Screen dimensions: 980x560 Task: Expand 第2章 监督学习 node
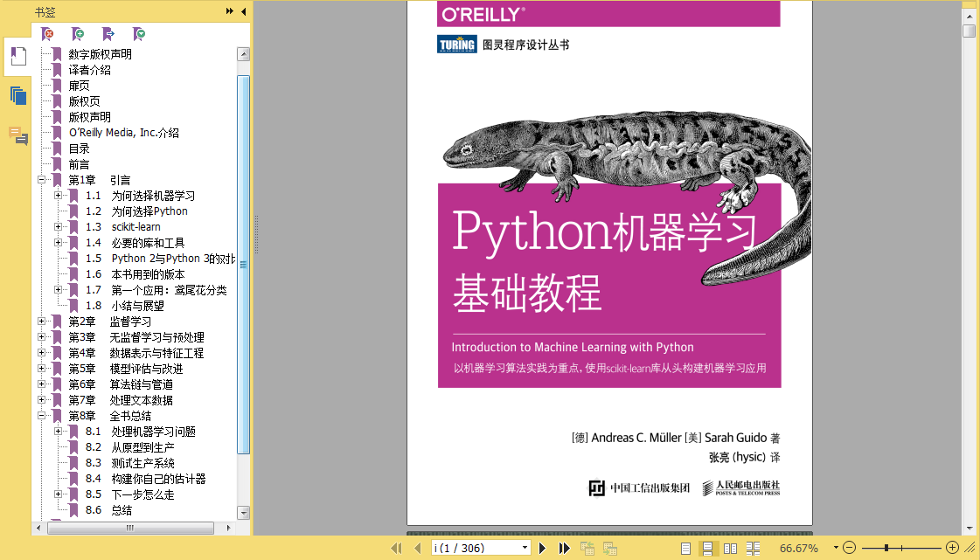coord(41,321)
